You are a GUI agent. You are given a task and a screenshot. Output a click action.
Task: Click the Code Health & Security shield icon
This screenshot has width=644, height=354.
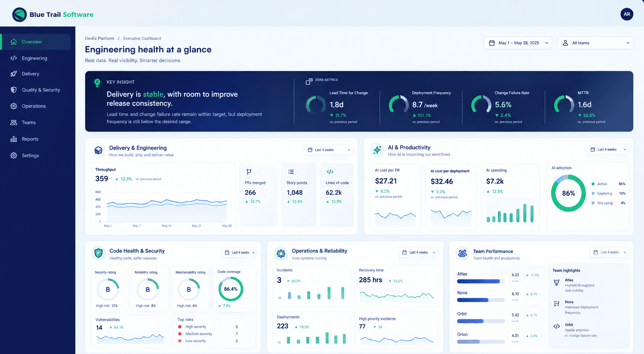(99, 253)
